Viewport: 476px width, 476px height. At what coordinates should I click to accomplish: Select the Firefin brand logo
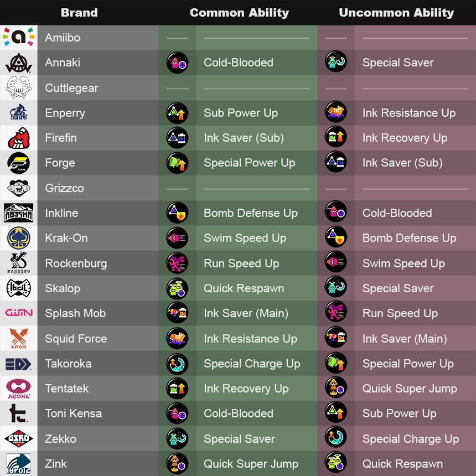tap(18, 138)
